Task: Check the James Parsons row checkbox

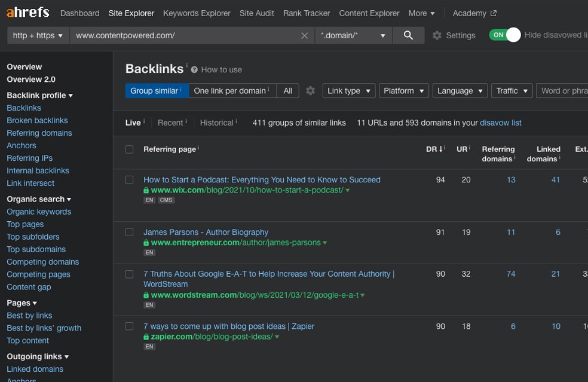Action: click(x=130, y=233)
